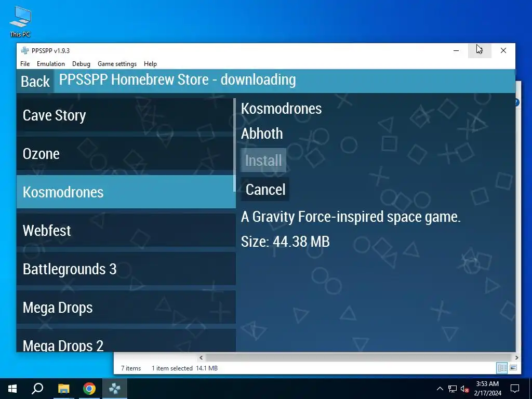Open the Help menu
Screen dimensions: 532x399
150,64
